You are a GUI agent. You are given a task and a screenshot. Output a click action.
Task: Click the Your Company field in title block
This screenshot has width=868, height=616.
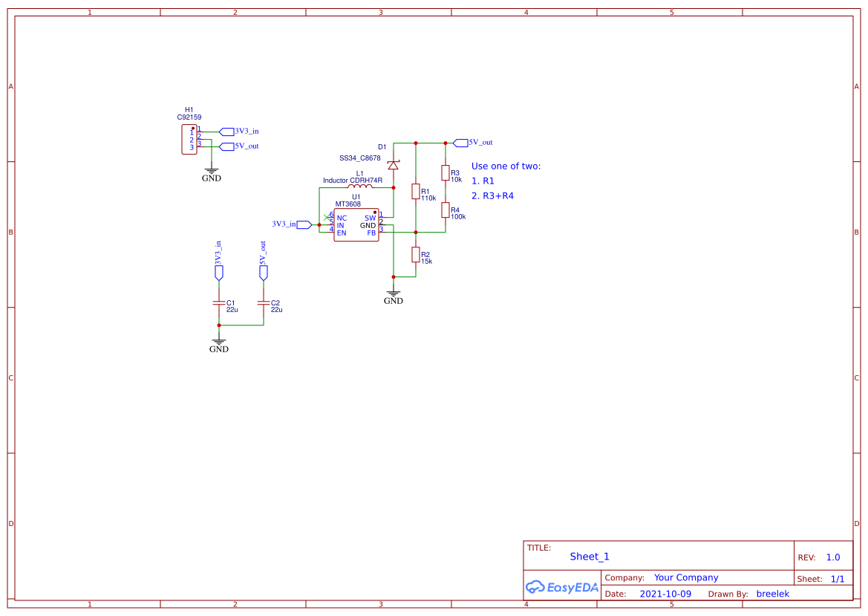pos(685,577)
